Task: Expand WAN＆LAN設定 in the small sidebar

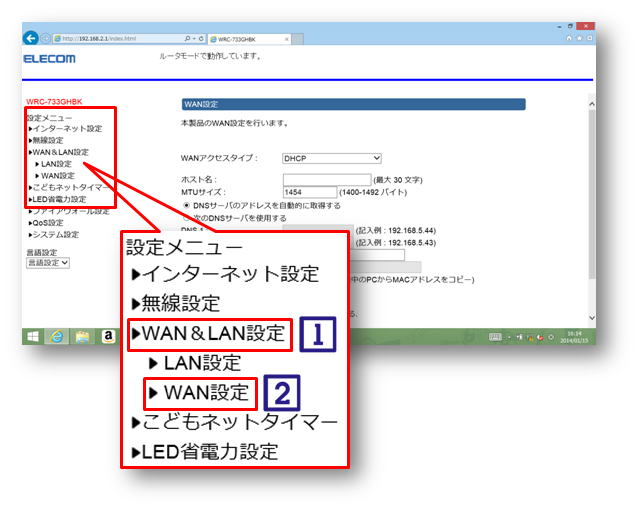Action: click(59, 152)
